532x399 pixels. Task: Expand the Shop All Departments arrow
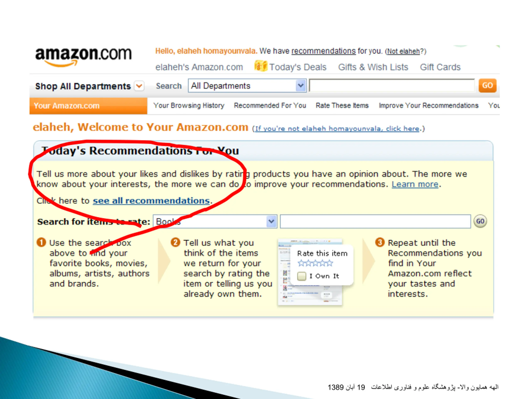click(139, 86)
